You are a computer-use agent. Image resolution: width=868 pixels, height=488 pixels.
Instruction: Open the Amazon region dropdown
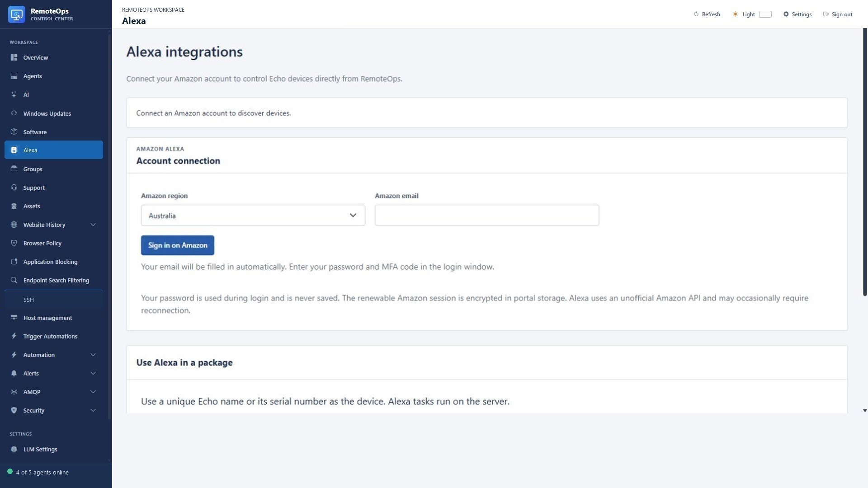coord(253,216)
